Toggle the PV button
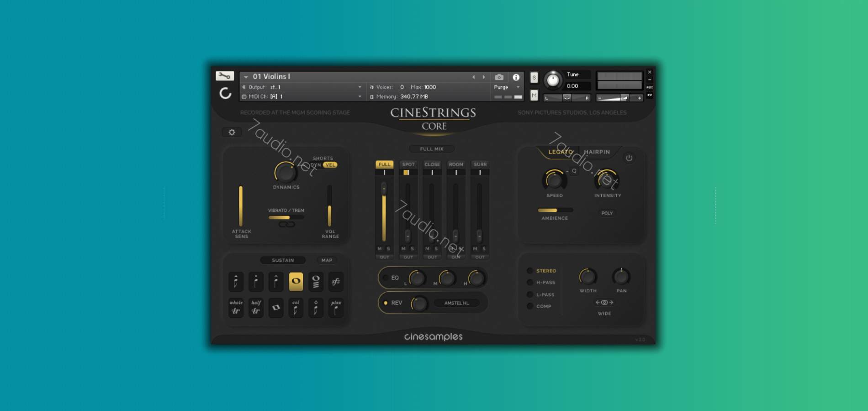This screenshot has width=868, height=411. [650, 95]
